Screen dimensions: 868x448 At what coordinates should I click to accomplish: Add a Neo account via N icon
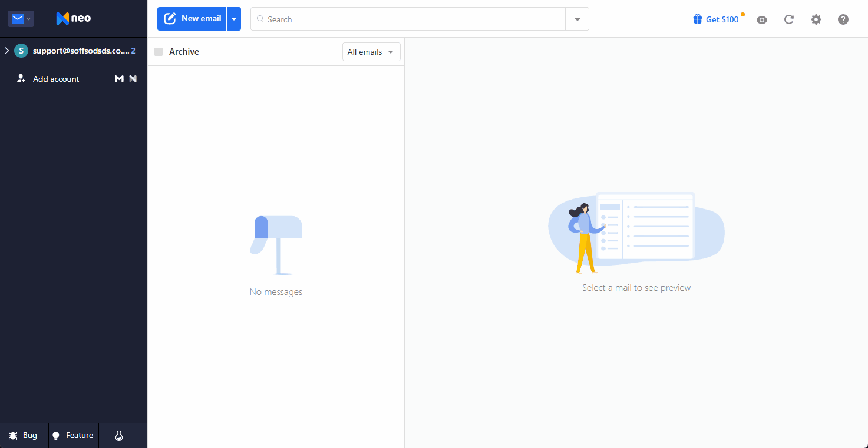133,79
